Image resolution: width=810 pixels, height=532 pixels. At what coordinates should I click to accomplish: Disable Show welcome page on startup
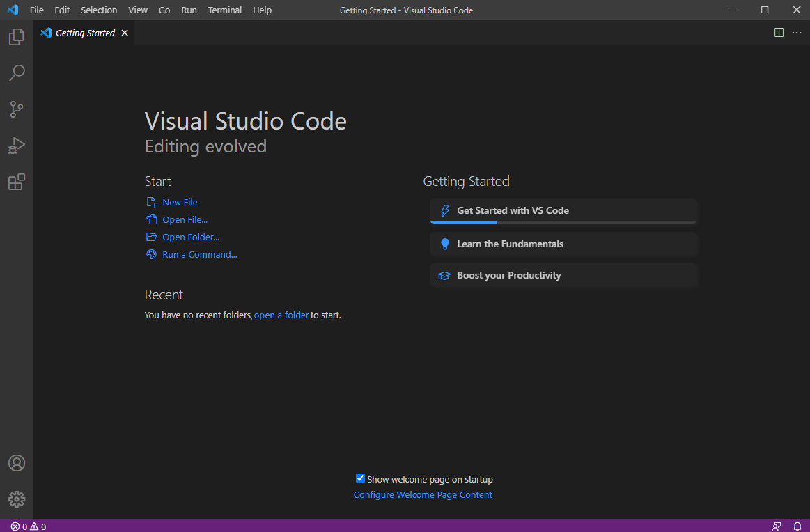pyautogui.click(x=360, y=478)
